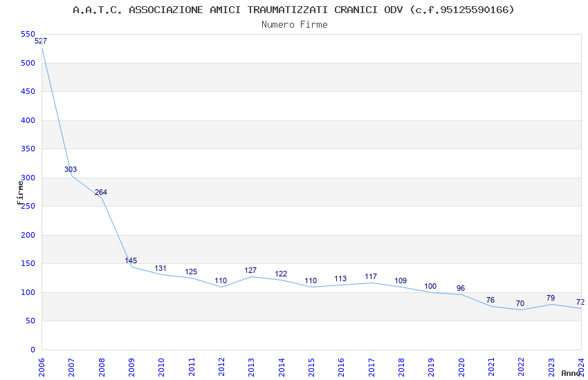Image resolution: width=588 pixels, height=380 pixels.
Task: Click the 117 data label
Action: (x=371, y=276)
